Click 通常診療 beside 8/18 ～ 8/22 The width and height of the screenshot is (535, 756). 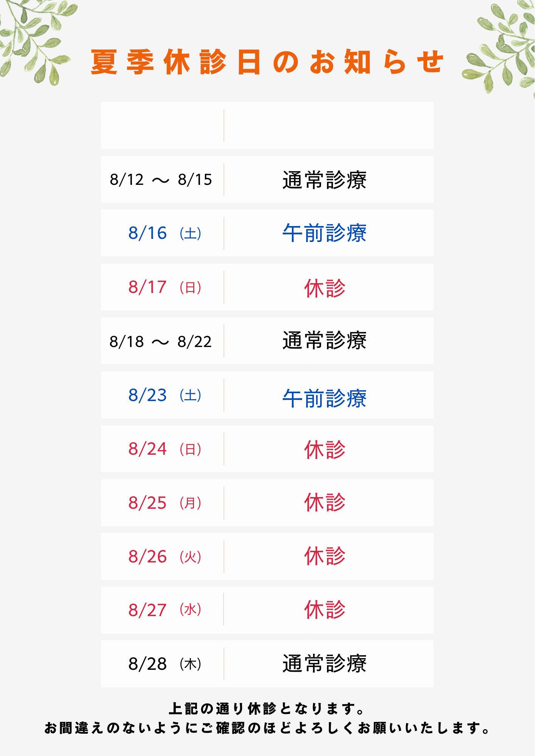324,340
